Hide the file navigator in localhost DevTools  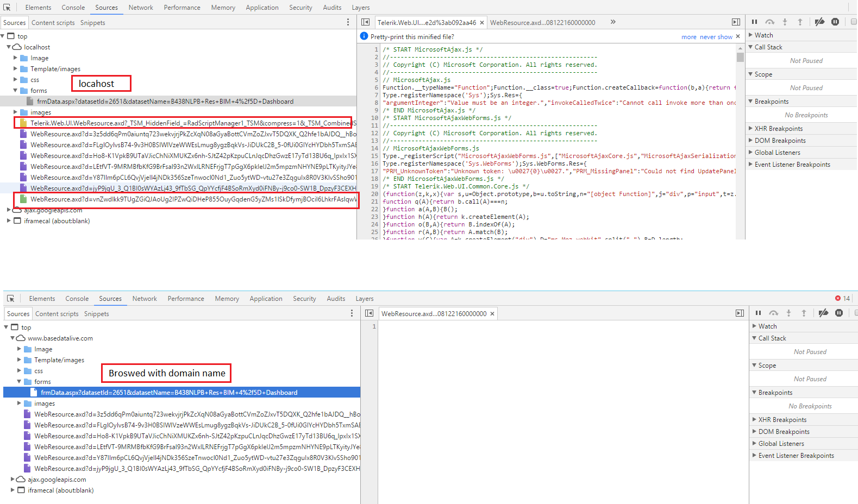[x=366, y=22]
